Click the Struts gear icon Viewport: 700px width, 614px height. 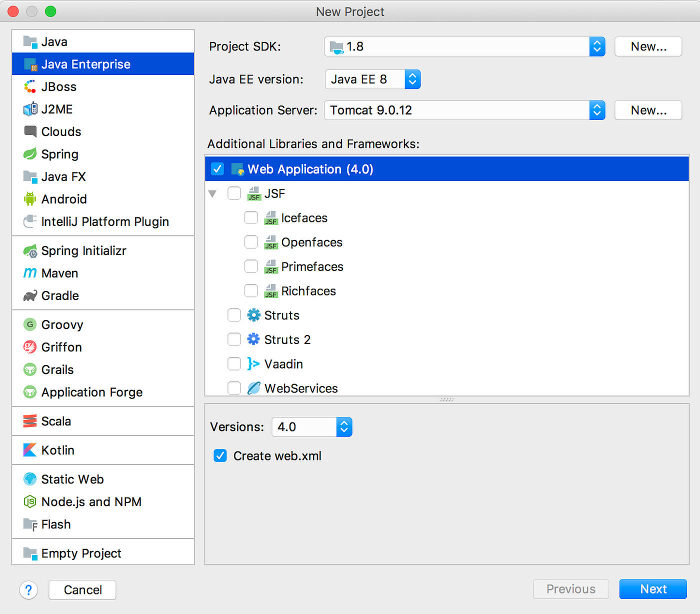[x=254, y=315]
